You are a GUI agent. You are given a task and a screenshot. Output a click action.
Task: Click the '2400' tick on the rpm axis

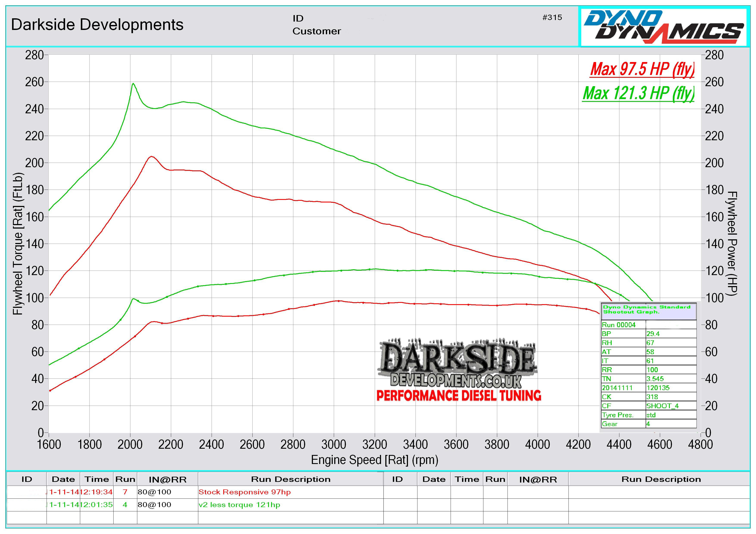[211, 445]
